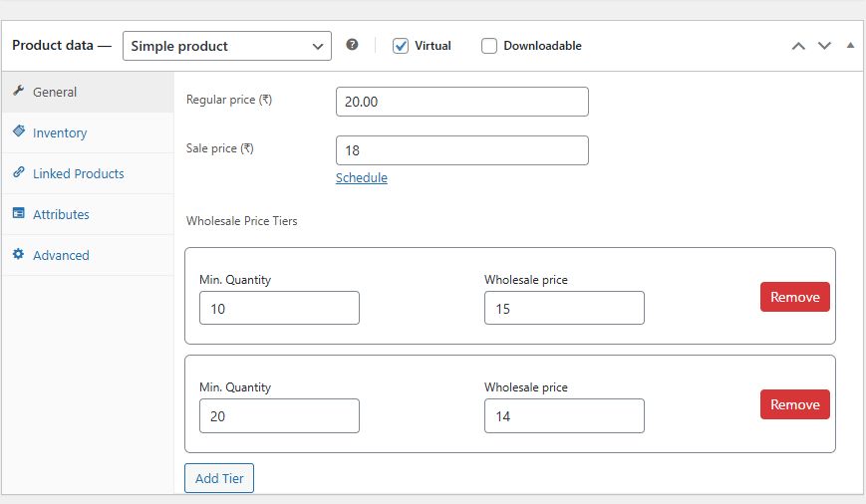Open the Simple product type dropdown
Viewport: 866px width, 504px height.
pos(227,46)
